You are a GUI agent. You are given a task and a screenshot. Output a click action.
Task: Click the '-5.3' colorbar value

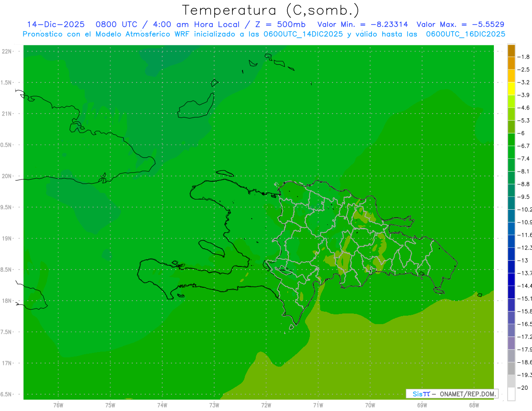point(524,120)
